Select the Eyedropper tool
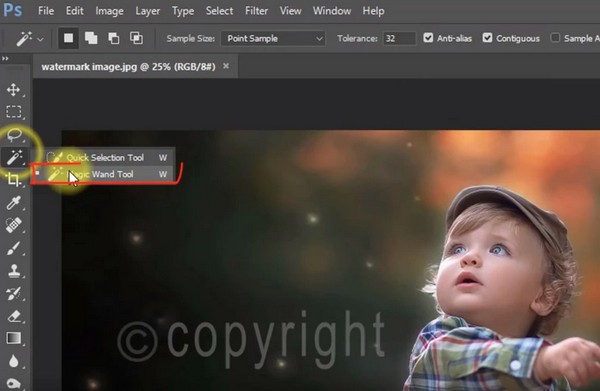This screenshot has height=391, width=600. (14, 203)
